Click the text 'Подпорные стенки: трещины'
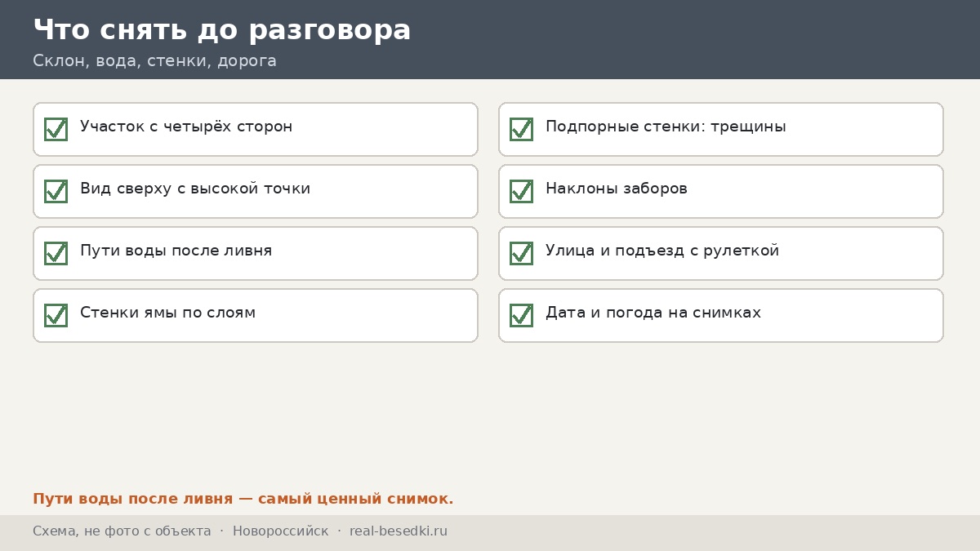 pyautogui.click(x=666, y=127)
